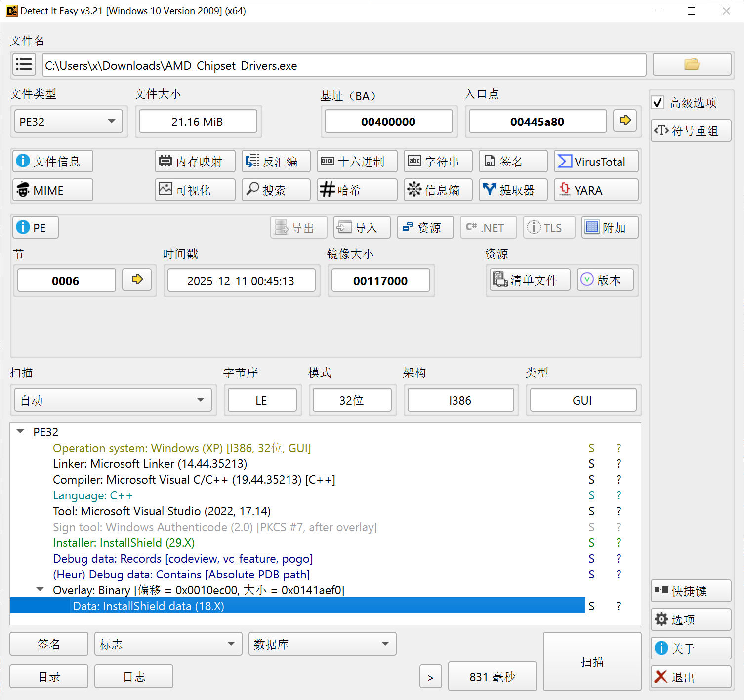Screen dimensions: 744x700
Task: Open 符号重组 symbol demangler
Action: tap(691, 131)
